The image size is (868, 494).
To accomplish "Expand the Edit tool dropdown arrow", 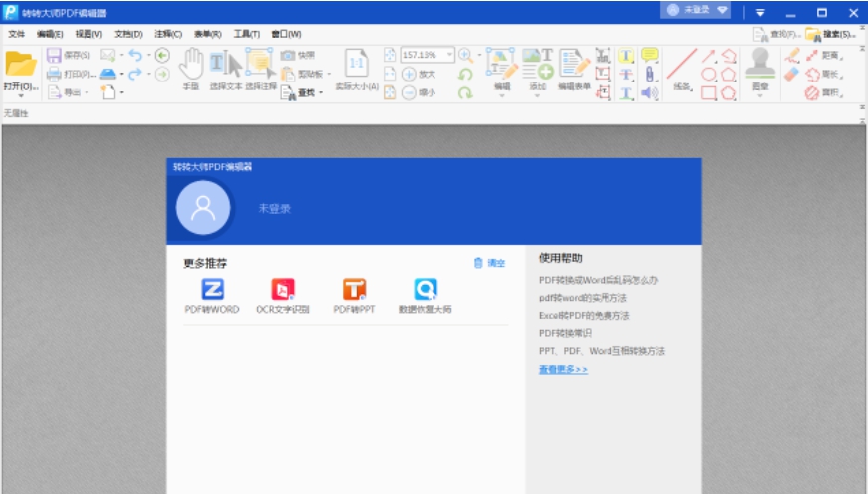I will pos(502,95).
